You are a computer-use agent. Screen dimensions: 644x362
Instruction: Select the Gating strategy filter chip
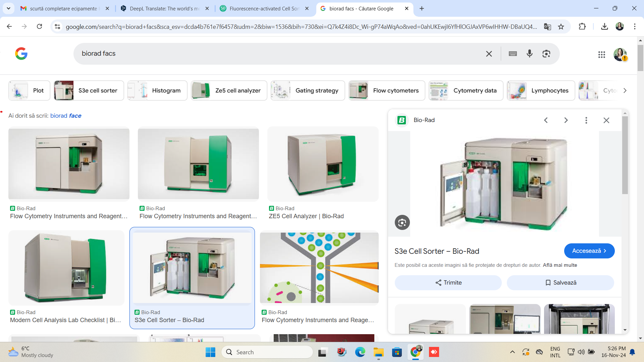pos(308,90)
